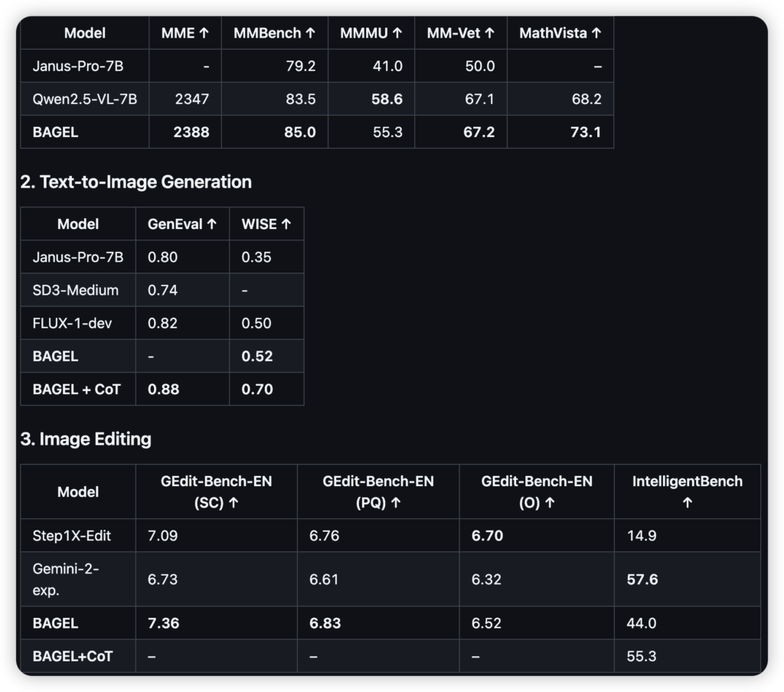Click the MME column header

point(185,33)
